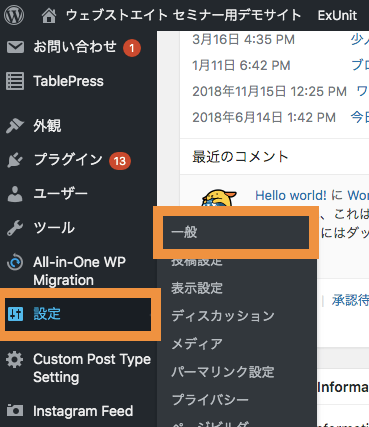The image size is (369, 427).
Task: Click the TablePress table icon
Action: [x=15, y=81]
